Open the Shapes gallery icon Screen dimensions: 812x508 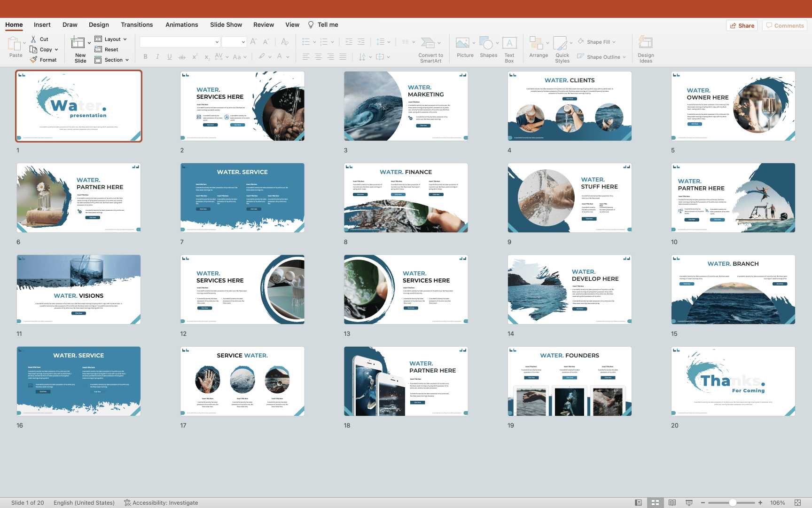pyautogui.click(x=486, y=44)
